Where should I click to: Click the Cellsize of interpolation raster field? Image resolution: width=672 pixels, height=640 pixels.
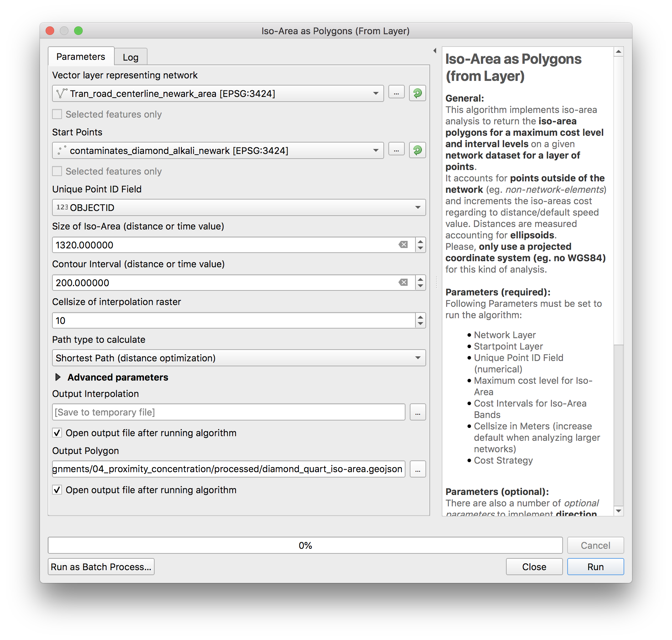pos(233,320)
